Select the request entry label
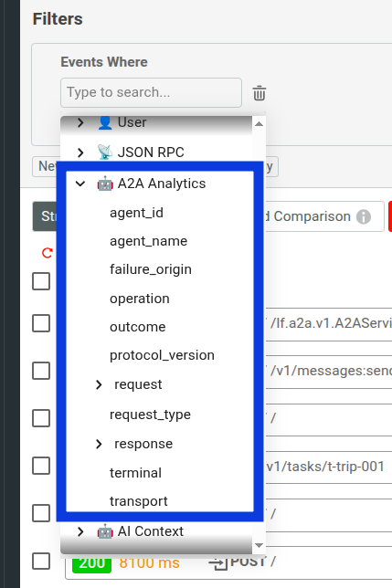The width and height of the screenshot is (392, 588). pyautogui.click(x=138, y=384)
